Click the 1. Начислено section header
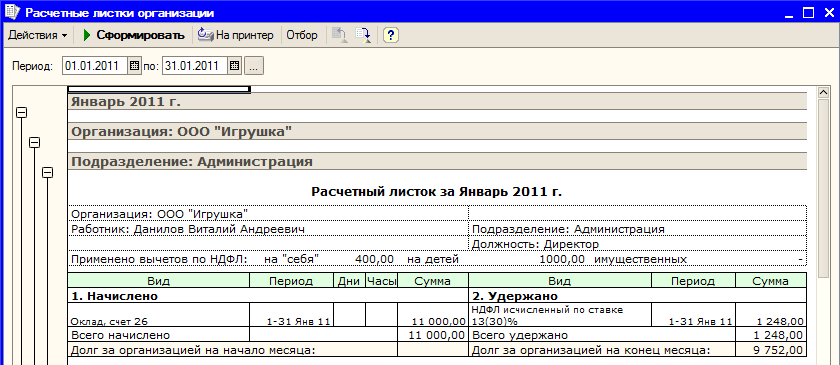This screenshot has height=365, width=840. [268, 296]
